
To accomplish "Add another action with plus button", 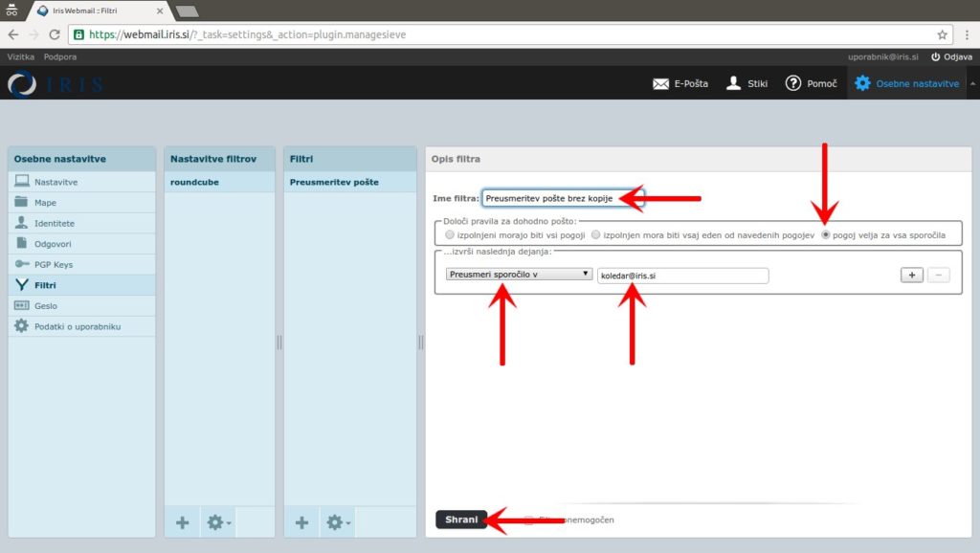I will [911, 275].
